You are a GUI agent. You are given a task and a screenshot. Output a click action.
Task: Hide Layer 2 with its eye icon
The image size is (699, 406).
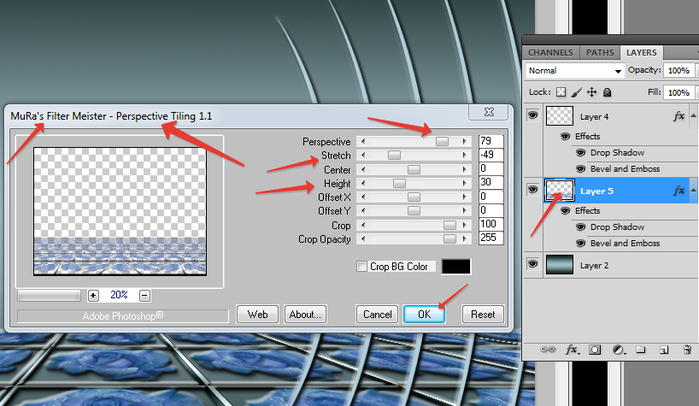pos(532,264)
